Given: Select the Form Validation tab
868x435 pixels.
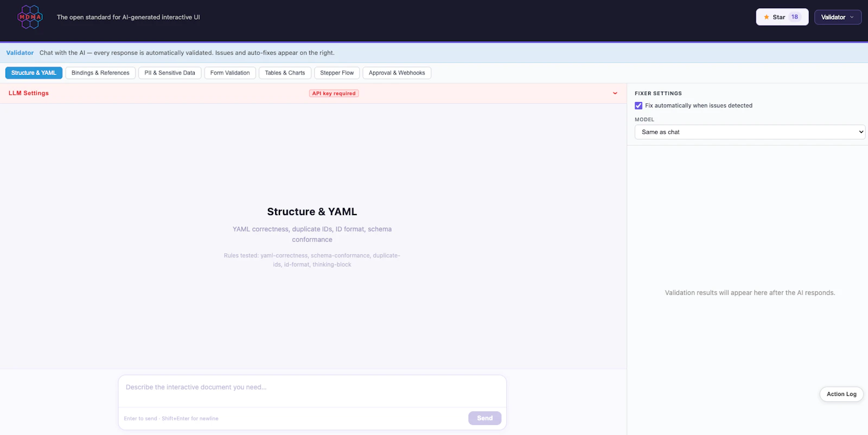Looking at the screenshot, I should click(230, 73).
